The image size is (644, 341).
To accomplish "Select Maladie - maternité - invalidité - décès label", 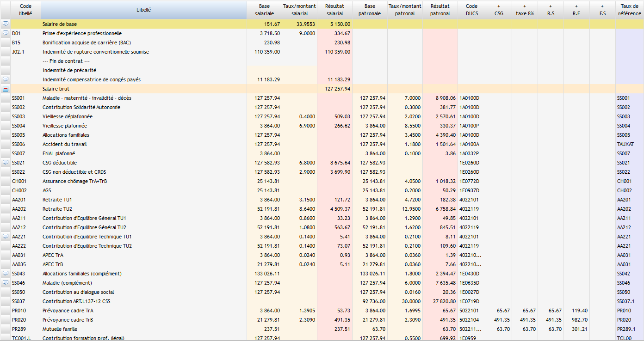I will (87, 98).
